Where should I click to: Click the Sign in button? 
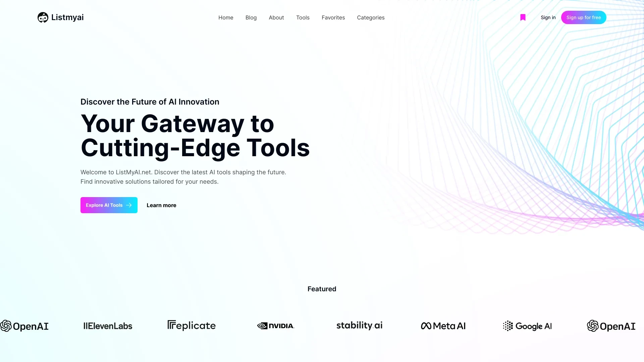point(548,17)
